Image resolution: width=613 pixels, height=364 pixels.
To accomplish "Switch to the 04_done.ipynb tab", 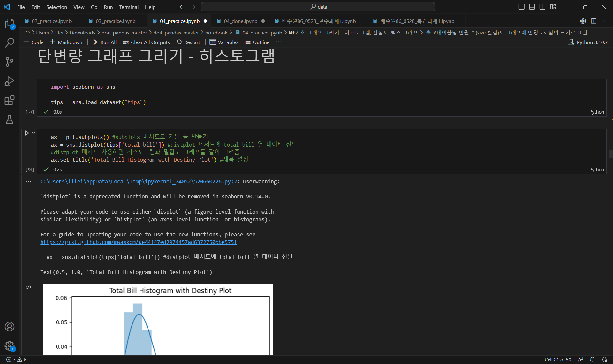I will tap(240, 21).
